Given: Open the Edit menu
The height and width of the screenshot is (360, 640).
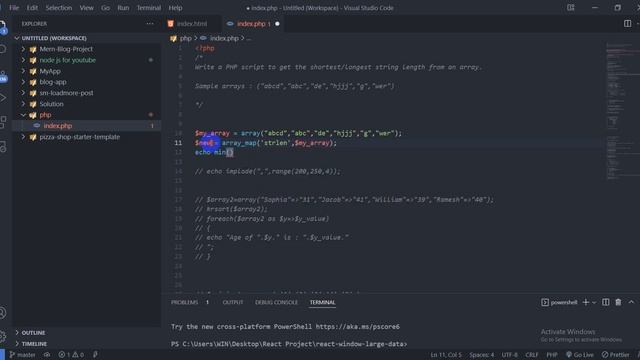Looking at the screenshot, I should point(32,8).
